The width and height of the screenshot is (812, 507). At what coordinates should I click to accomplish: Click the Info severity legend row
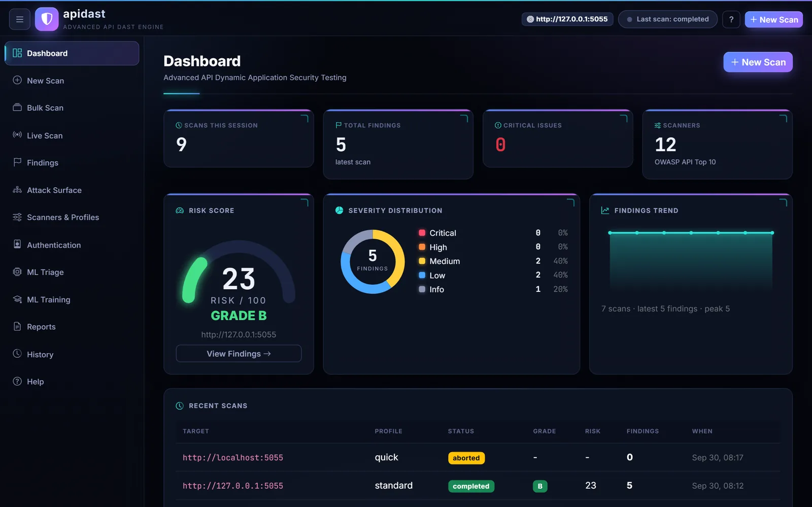pyautogui.click(x=493, y=289)
